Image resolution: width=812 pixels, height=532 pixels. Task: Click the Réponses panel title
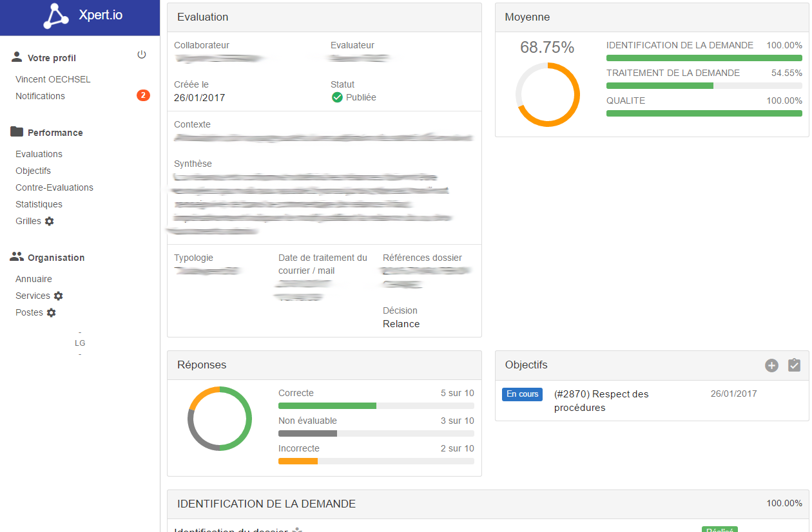(x=202, y=365)
